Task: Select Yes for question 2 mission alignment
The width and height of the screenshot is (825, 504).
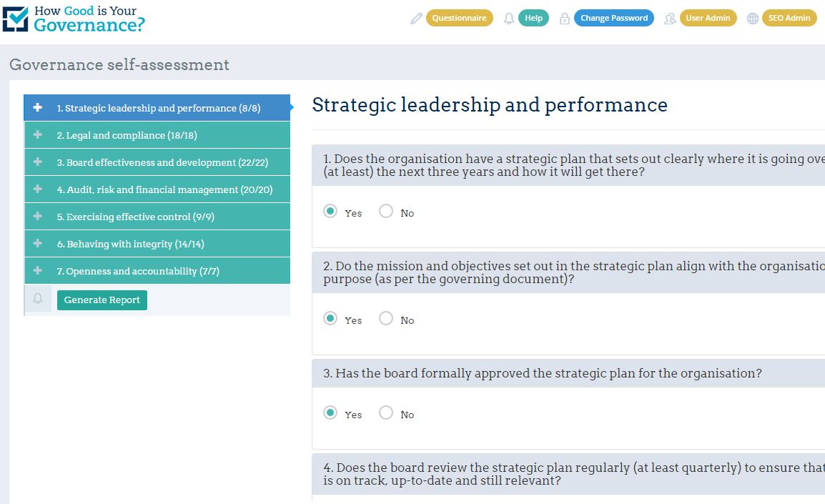Action: (330, 318)
